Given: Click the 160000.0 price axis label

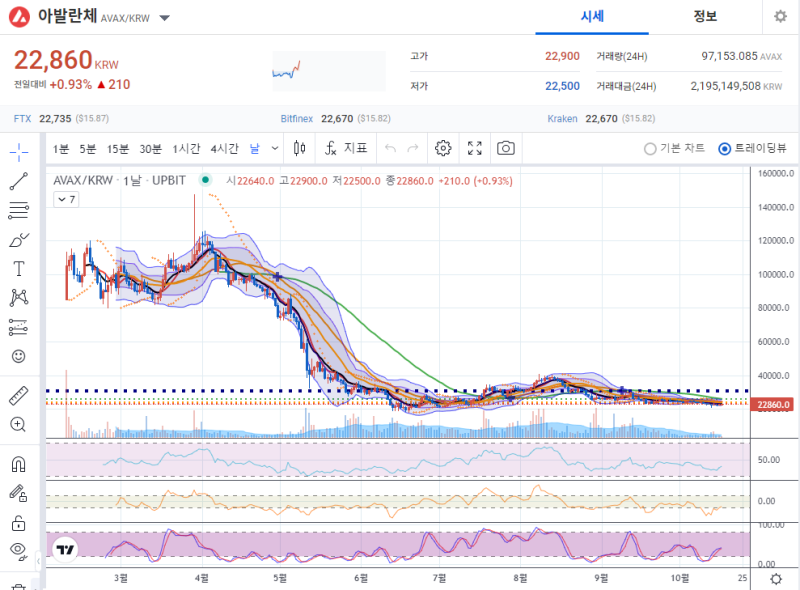Looking at the screenshot, I should point(776,174).
